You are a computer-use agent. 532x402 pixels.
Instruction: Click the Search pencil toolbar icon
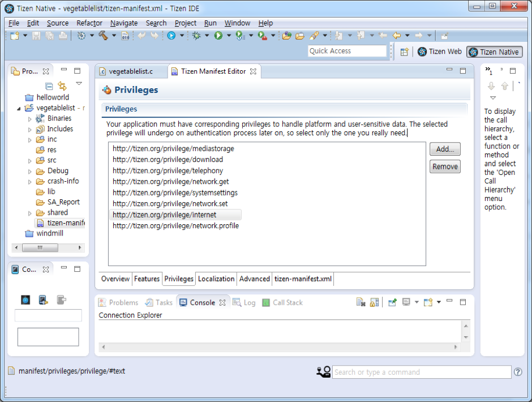point(314,35)
